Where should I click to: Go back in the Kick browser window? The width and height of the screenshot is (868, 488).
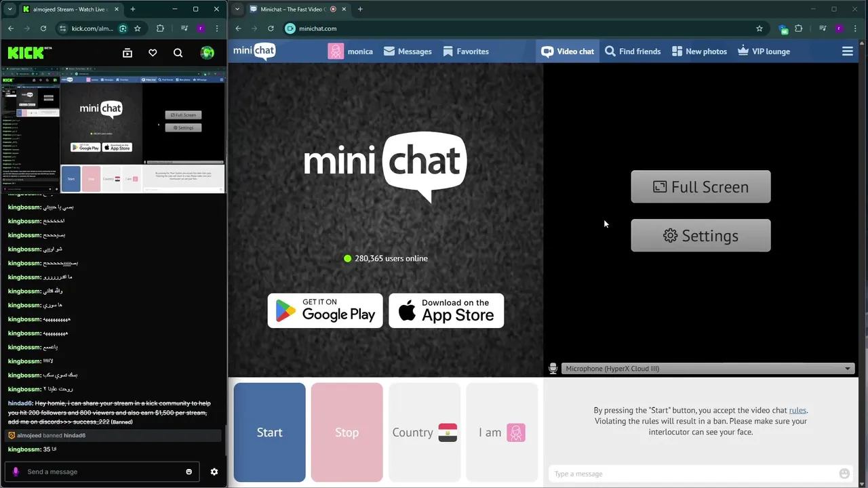point(11,28)
